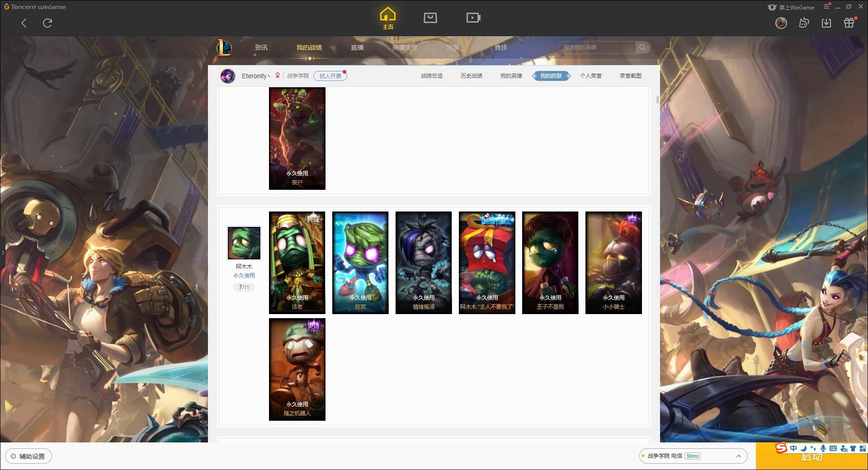Open the 丧尸 skin card
This screenshot has width=868, height=470.
(297, 138)
